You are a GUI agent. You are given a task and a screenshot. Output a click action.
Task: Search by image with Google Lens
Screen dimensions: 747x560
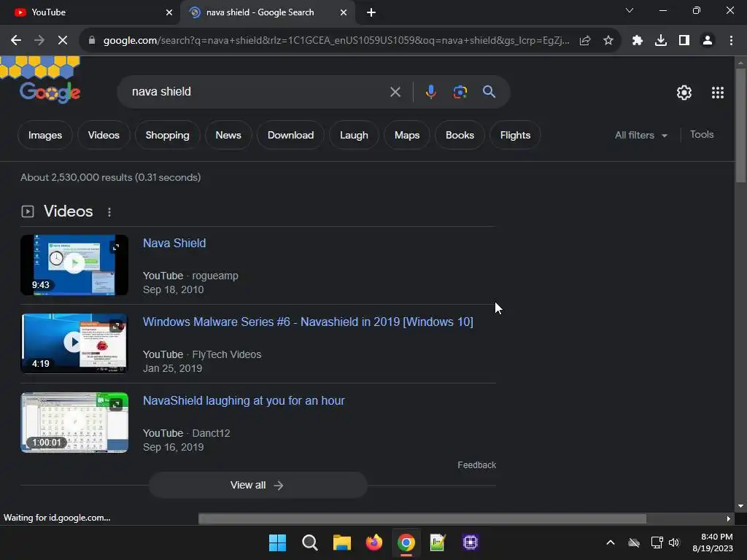click(x=460, y=92)
